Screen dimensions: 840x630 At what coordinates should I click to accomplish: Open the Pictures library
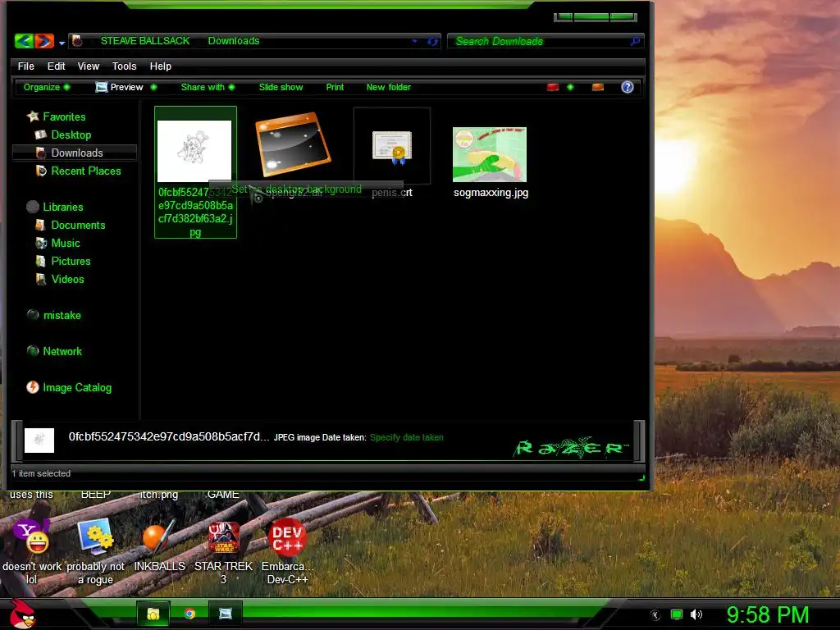pyautogui.click(x=71, y=261)
